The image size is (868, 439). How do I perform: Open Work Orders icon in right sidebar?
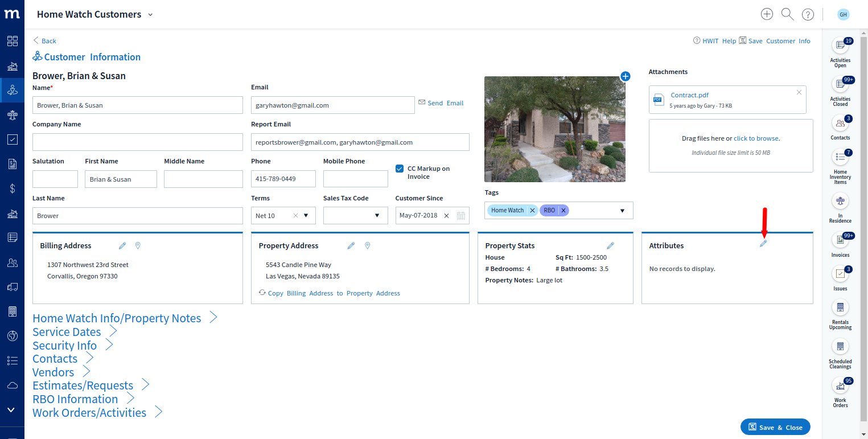pyautogui.click(x=840, y=385)
